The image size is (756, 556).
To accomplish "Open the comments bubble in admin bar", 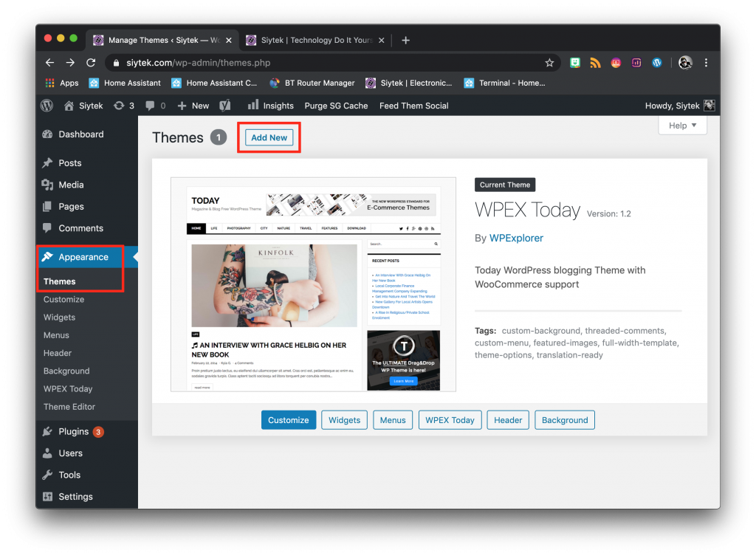I will (155, 106).
